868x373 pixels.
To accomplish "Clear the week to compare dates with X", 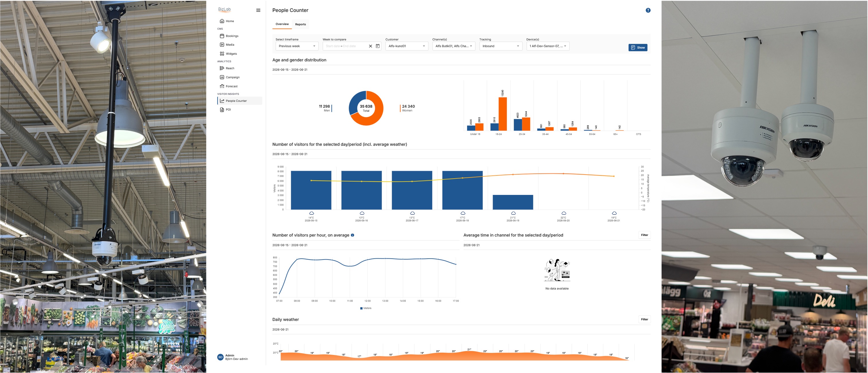I will (370, 46).
